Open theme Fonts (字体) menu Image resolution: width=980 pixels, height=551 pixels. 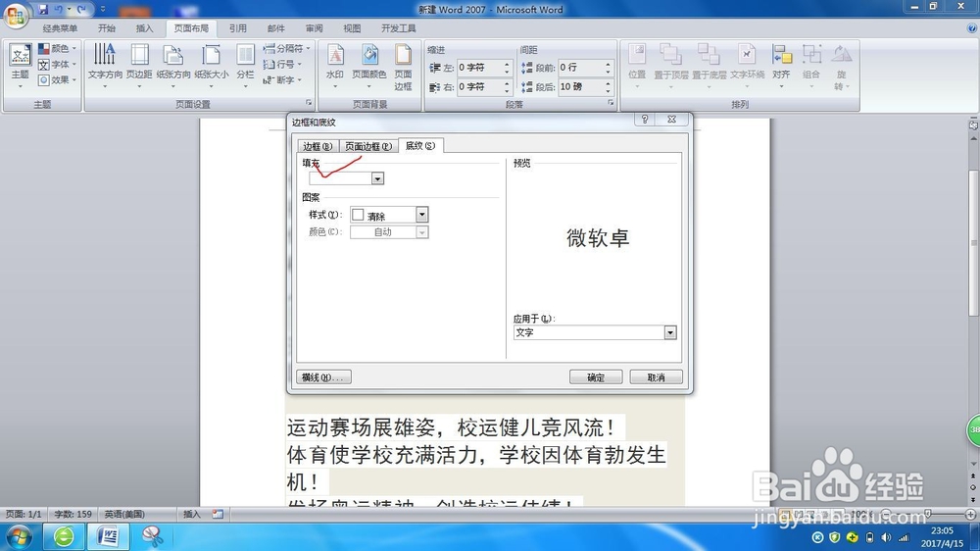58,64
